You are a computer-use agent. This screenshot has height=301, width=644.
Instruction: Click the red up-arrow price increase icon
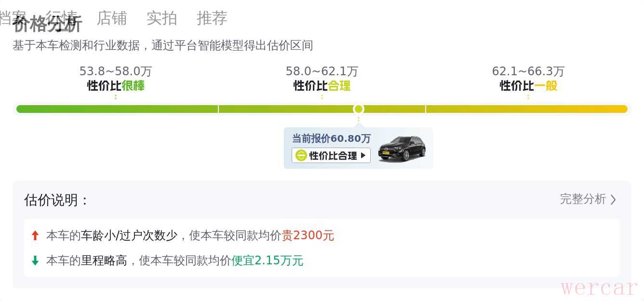tap(35, 235)
